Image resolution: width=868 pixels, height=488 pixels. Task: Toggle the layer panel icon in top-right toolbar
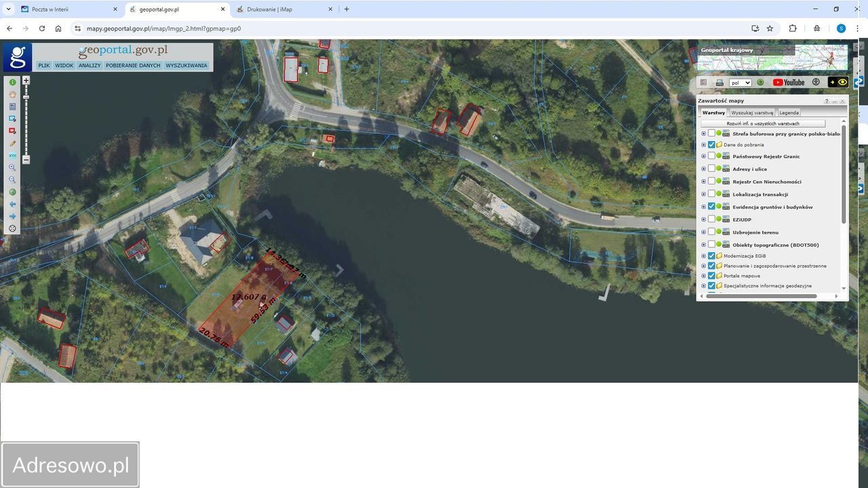(703, 83)
